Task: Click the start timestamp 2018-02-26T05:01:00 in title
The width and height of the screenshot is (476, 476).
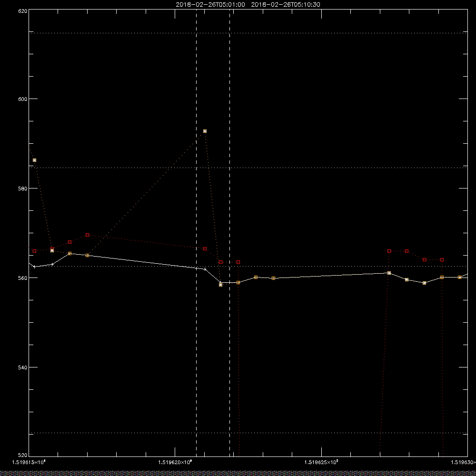Action: coord(210,5)
